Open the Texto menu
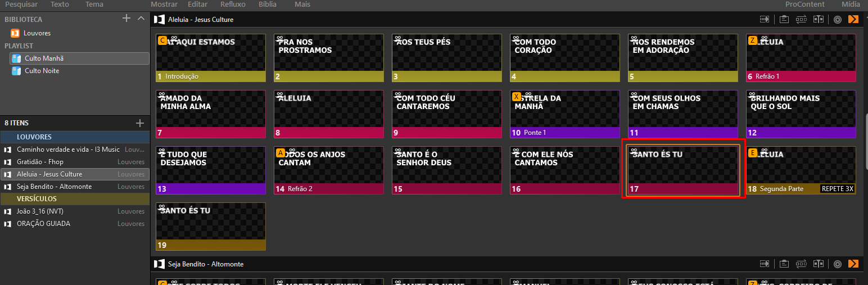 click(60, 4)
